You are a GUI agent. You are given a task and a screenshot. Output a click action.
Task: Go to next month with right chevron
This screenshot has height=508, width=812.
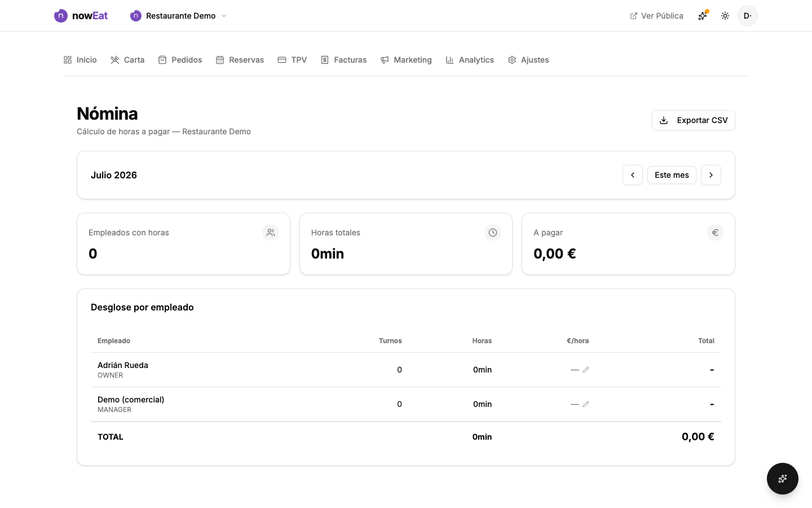711,175
